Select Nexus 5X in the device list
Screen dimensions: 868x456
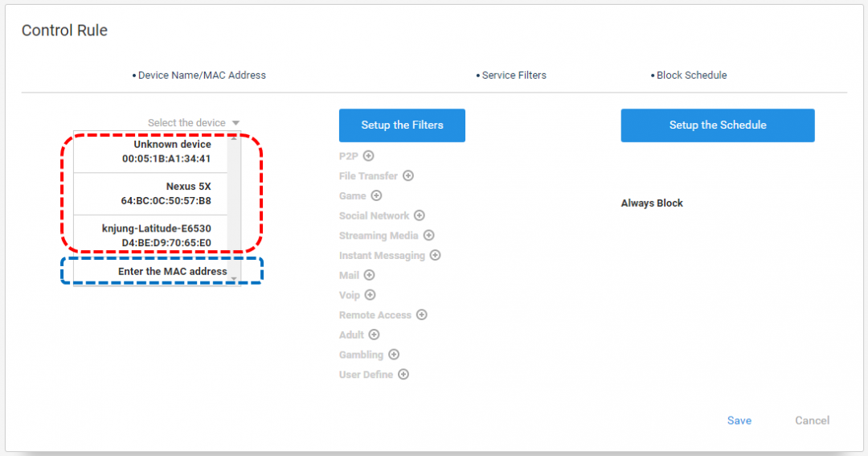(x=150, y=193)
